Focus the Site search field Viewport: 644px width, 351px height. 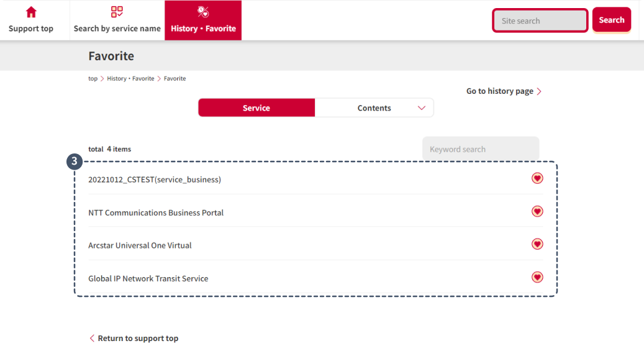(540, 21)
